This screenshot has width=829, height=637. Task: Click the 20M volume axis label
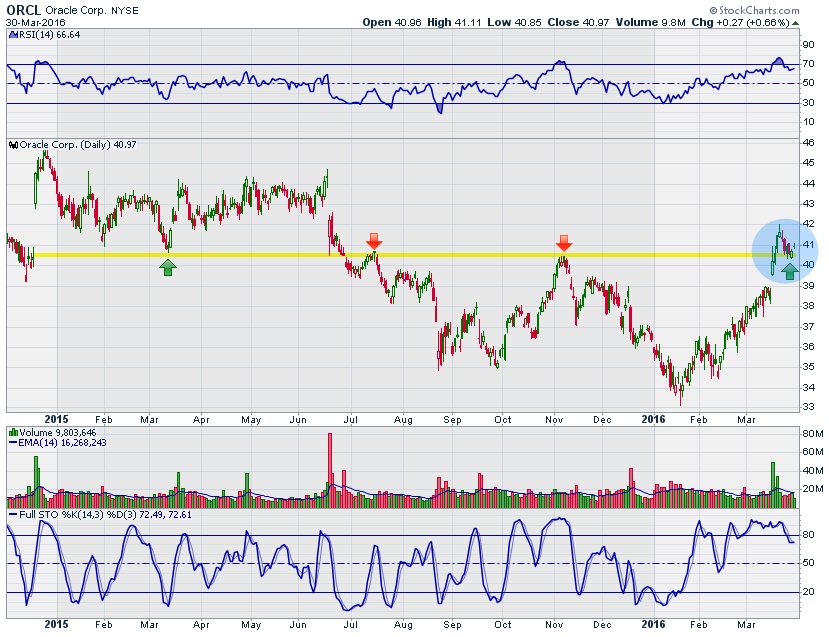click(813, 488)
